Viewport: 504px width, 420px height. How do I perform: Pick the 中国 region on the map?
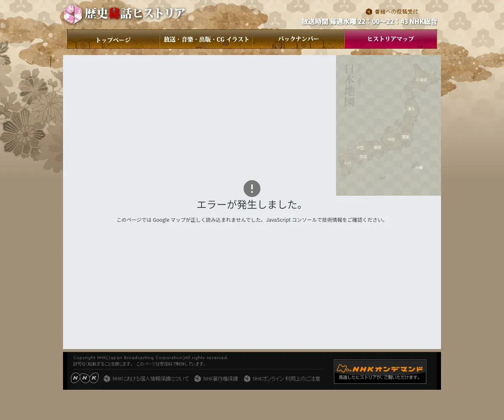click(x=360, y=147)
